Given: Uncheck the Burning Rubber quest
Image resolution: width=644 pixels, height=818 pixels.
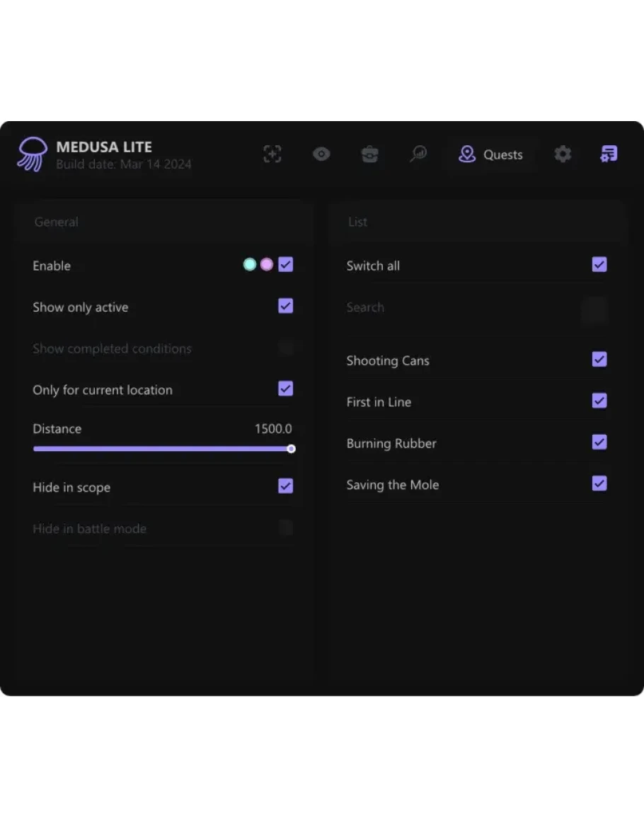Looking at the screenshot, I should 599,443.
